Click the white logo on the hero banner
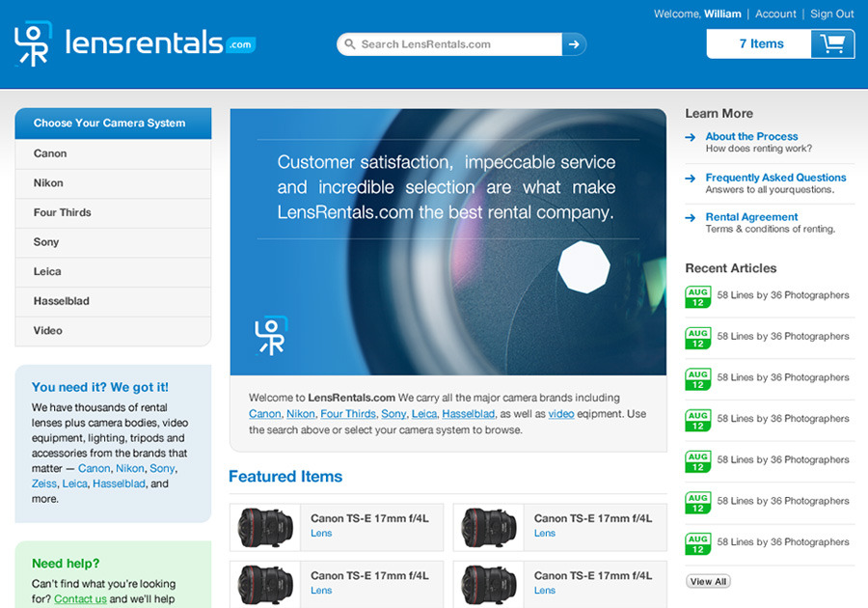Screen dimensions: 868x608 [x=271, y=336]
